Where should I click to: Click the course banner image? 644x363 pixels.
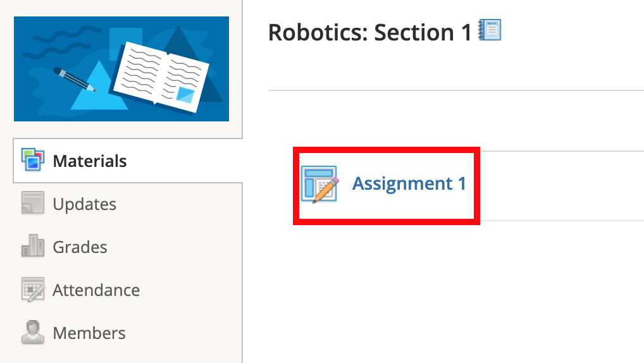[x=121, y=68]
